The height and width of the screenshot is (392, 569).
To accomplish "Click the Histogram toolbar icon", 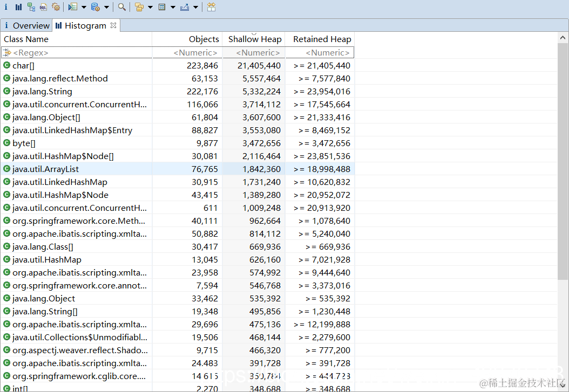I will [18, 7].
